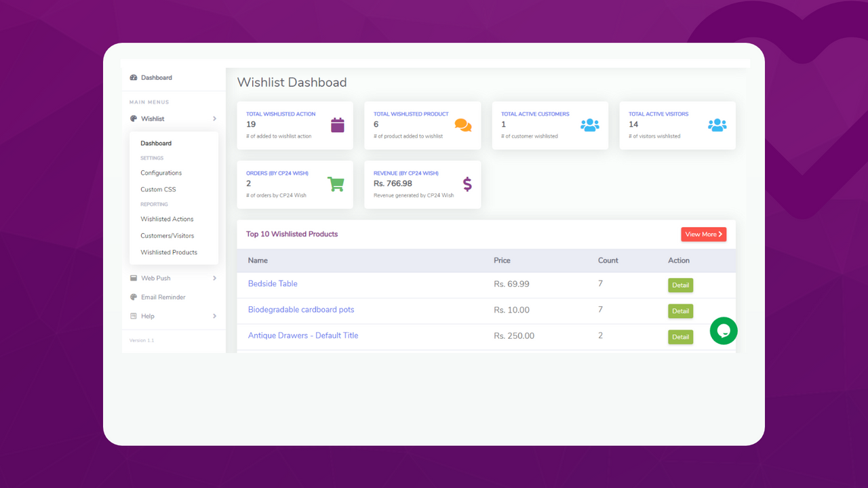Click the Rs. 69.99 price cell
Screen dimensions: 868x488
[x=511, y=284]
